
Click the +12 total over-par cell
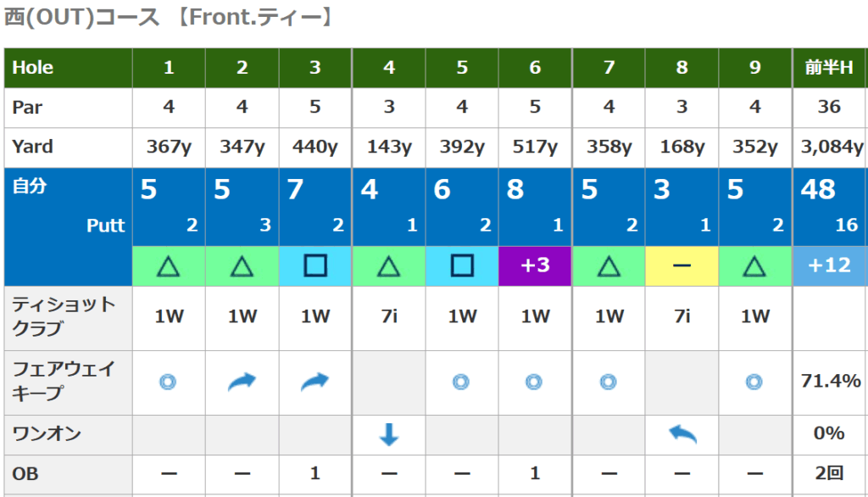[x=829, y=266]
